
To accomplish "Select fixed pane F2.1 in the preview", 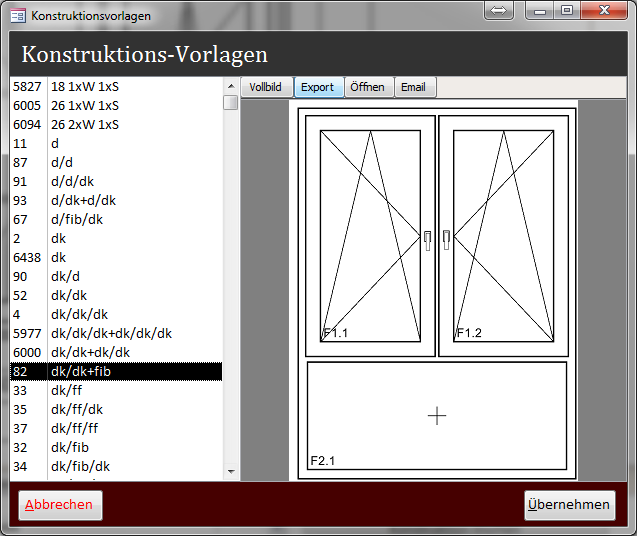I will pos(437,416).
